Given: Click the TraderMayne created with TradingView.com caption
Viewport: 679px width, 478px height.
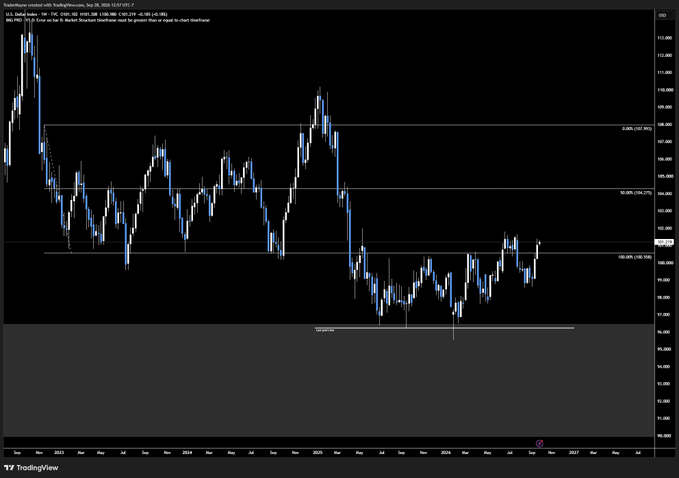Looking at the screenshot, I should coord(68,5).
